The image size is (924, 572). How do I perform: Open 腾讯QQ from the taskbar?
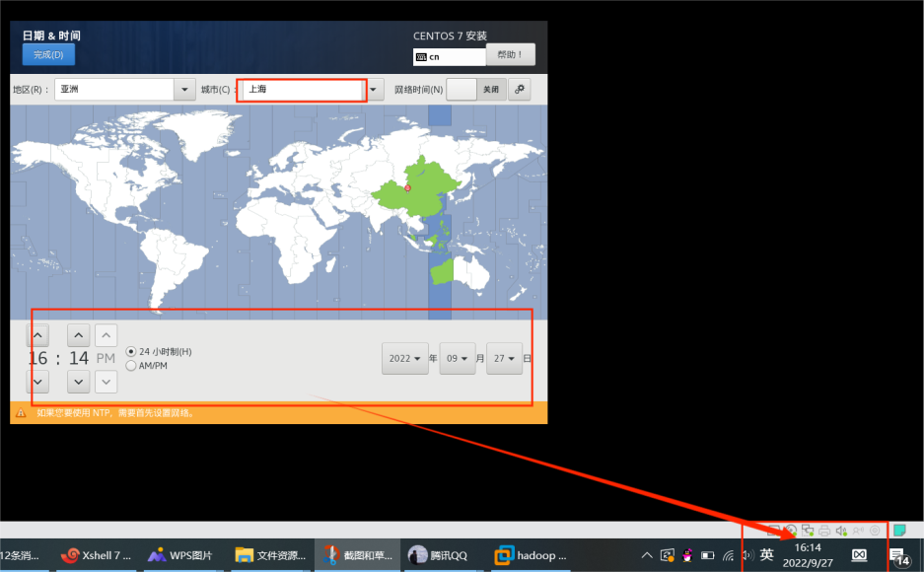point(442,555)
